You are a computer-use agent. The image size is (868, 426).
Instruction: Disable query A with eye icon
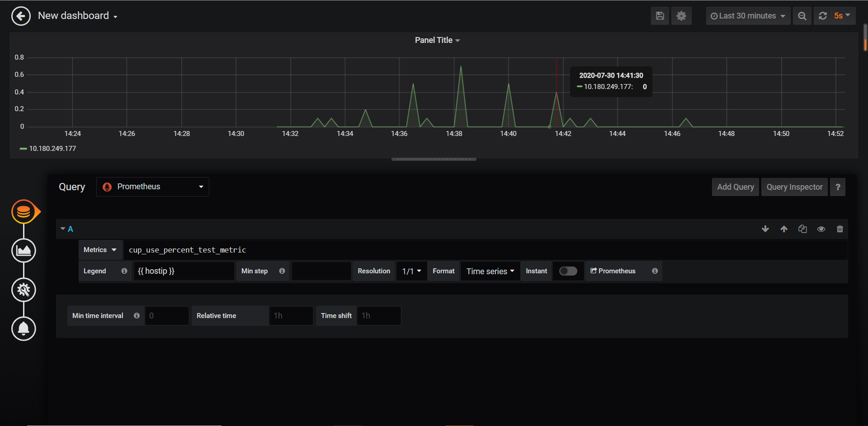pyautogui.click(x=821, y=229)
